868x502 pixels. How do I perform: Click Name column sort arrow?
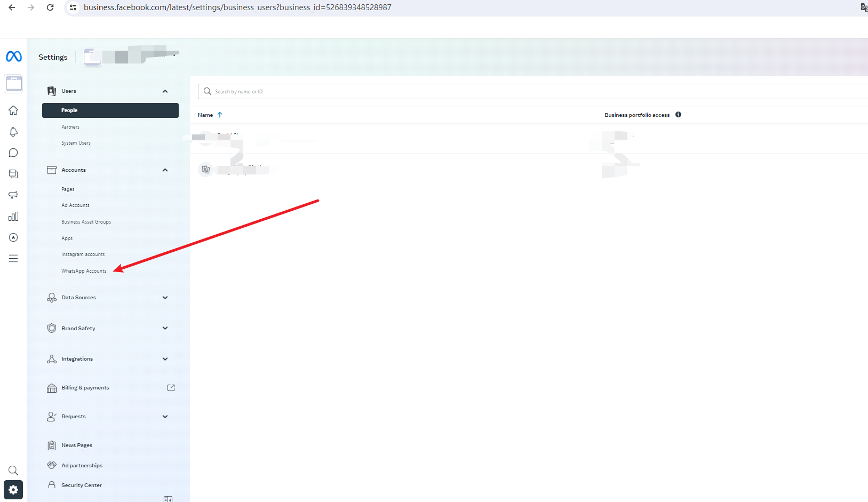tap(219, 115)
